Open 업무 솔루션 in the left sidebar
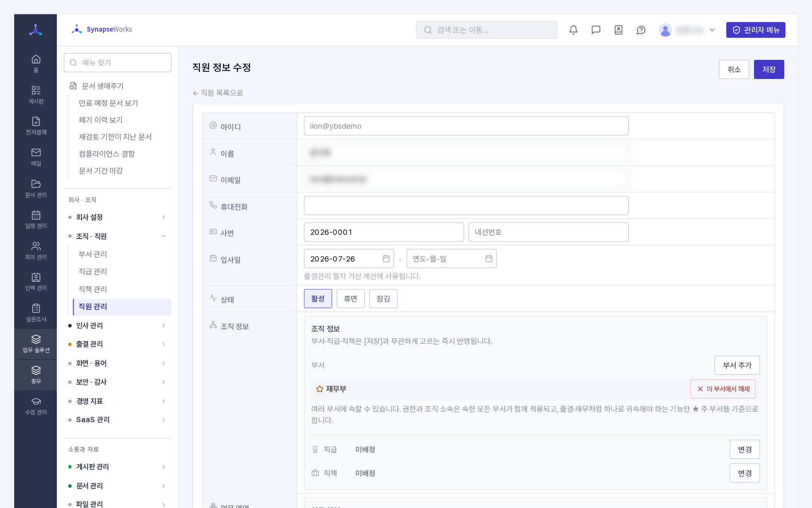 (36, 344)
